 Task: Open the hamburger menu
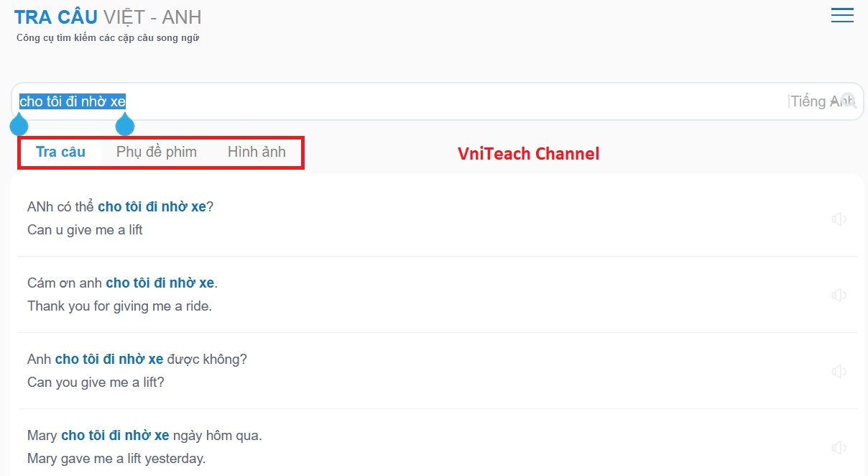click(841, 16)
